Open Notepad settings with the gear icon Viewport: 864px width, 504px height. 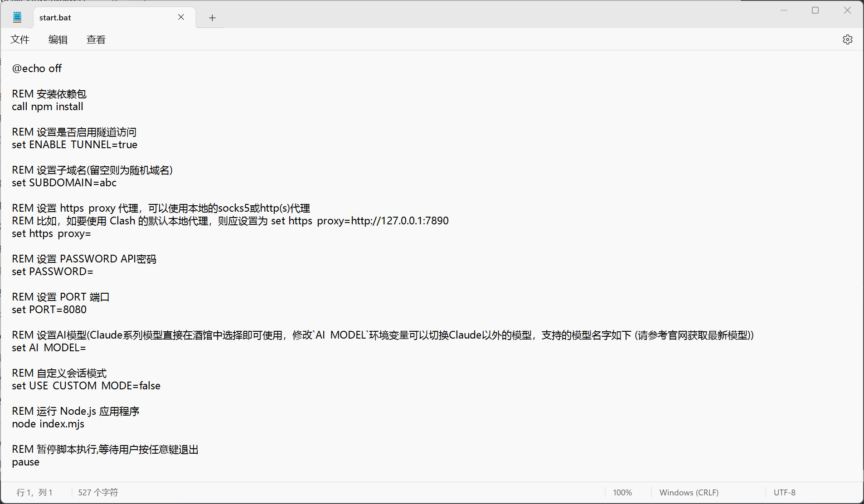(x=847, y=39)
